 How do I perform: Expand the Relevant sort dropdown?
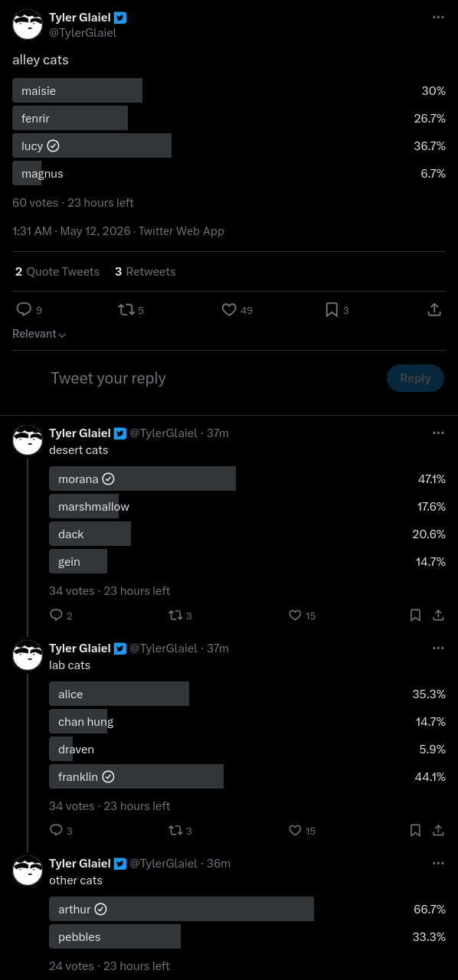coord(39,334)
